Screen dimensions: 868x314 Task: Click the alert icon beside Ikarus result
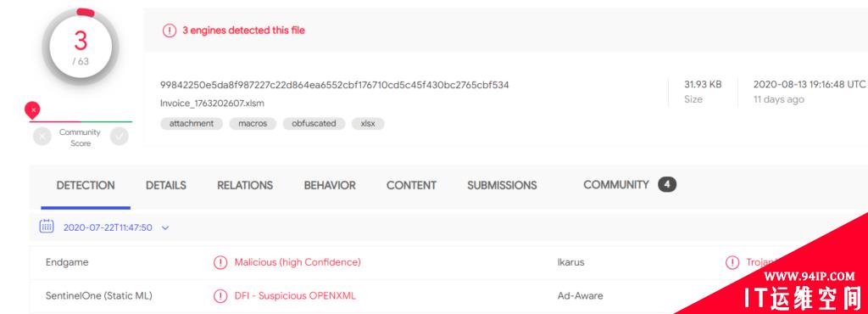coord(732,262)
